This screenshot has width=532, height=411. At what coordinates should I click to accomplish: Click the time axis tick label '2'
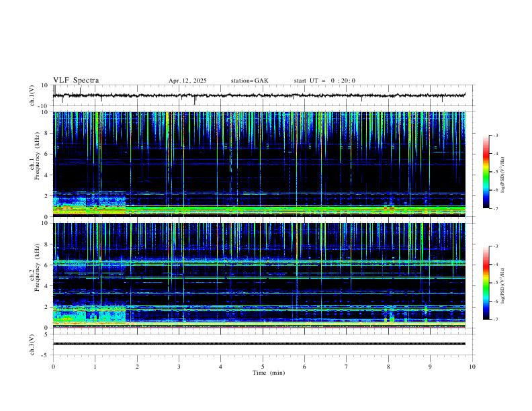pyautogui.click(x=137, y=367)
